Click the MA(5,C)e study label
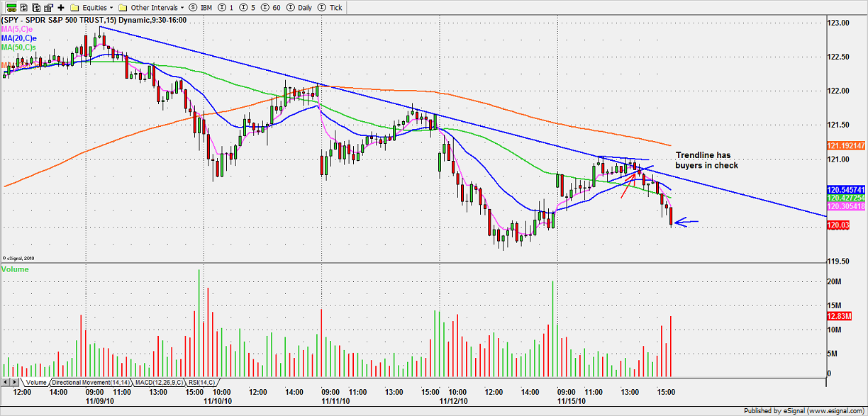The height and width of the screenshot is (416, 868). coord(17,29)
